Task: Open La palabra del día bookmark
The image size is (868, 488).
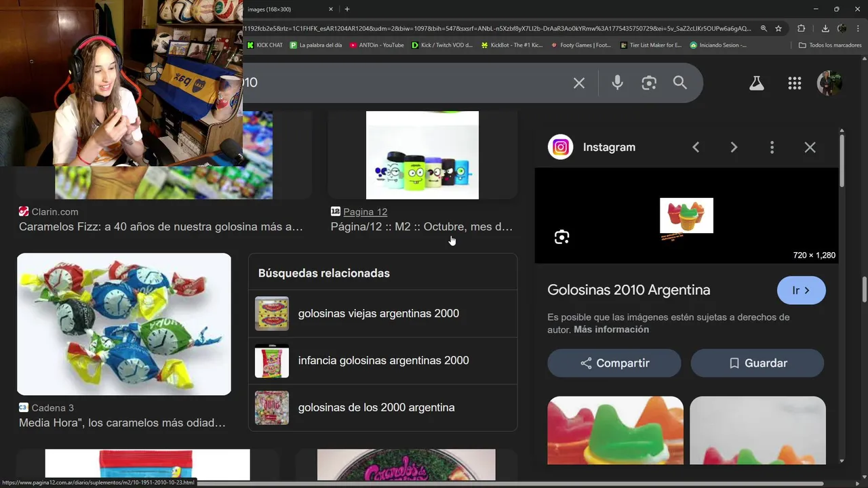Action: click(316, 45)
